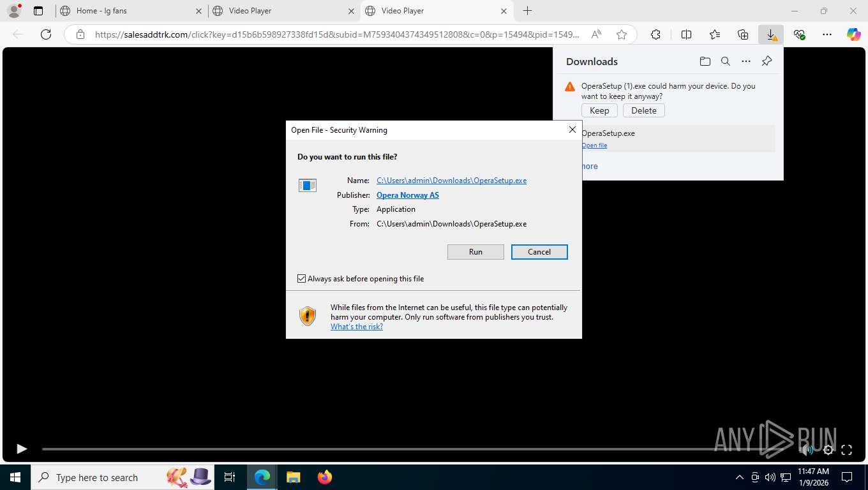The height and width of the screenshot is (490, 868).
Task: Uncheck Always ask before opening this file
Action: point(302,279)
